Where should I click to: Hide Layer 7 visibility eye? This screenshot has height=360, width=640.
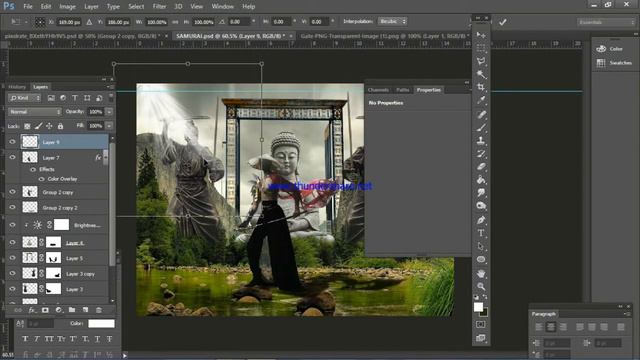pos(12,157)
